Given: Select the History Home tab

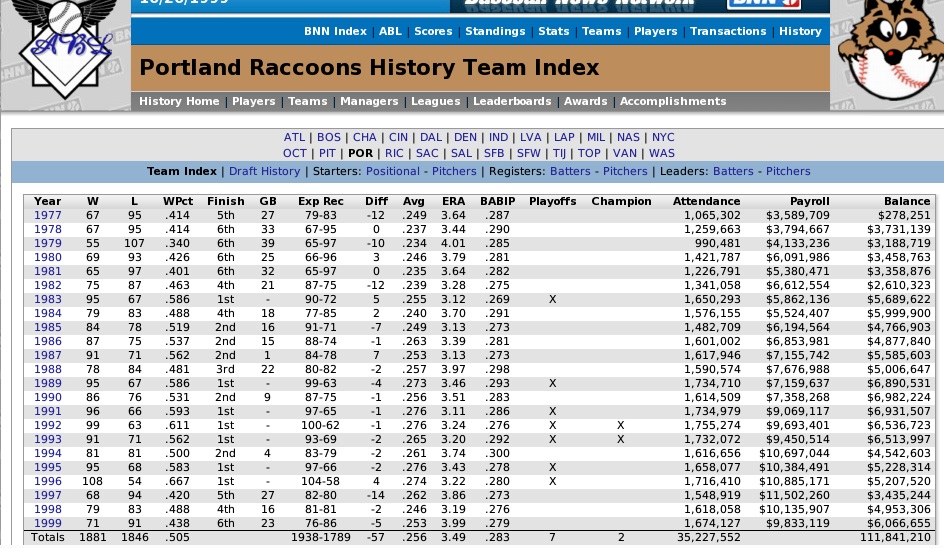Looking at the screenshot, I should [179, 101].
